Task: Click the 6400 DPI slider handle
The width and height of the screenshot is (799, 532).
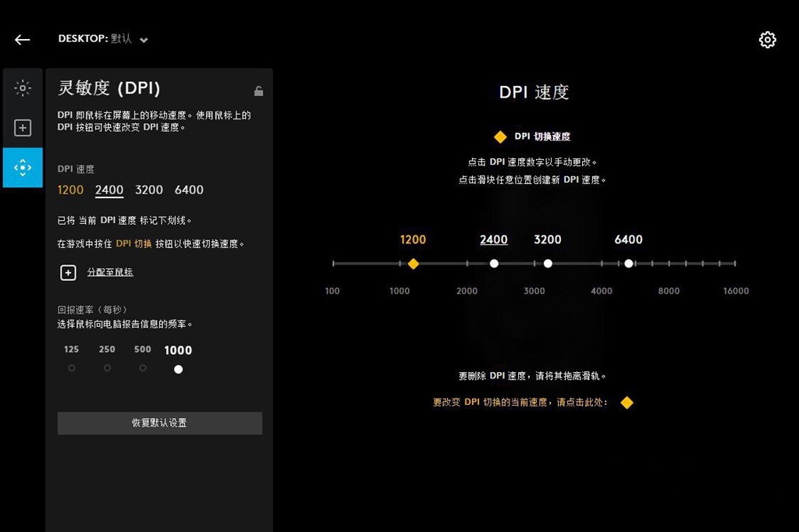Action: pos(629,264)
